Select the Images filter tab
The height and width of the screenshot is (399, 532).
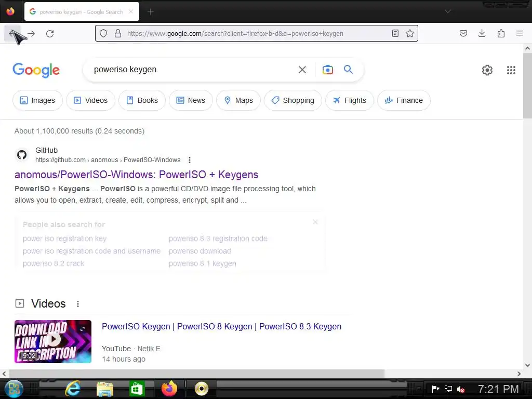(37, 100)
